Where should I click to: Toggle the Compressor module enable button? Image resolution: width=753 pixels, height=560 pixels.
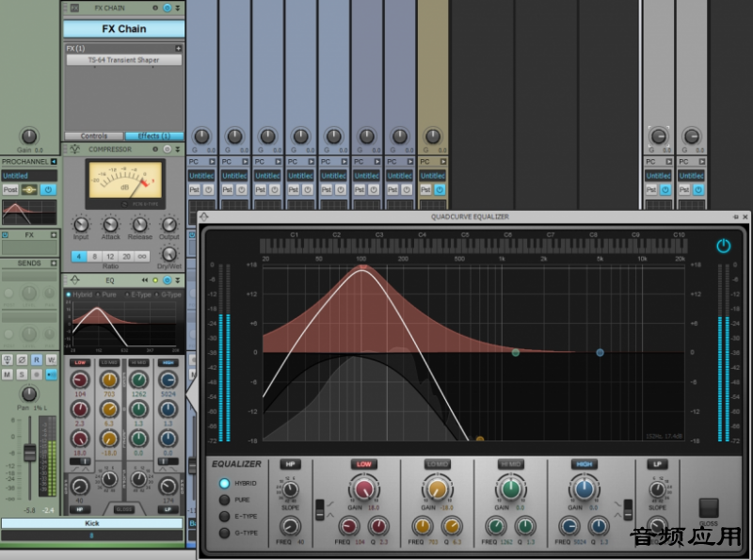click(167, 150)
